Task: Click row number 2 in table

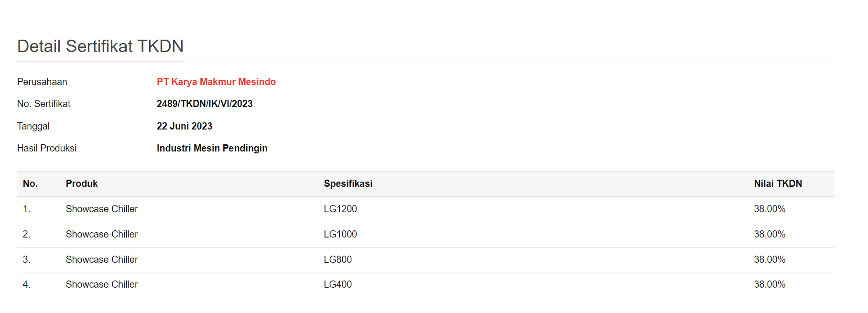Action: coord(26,234)
